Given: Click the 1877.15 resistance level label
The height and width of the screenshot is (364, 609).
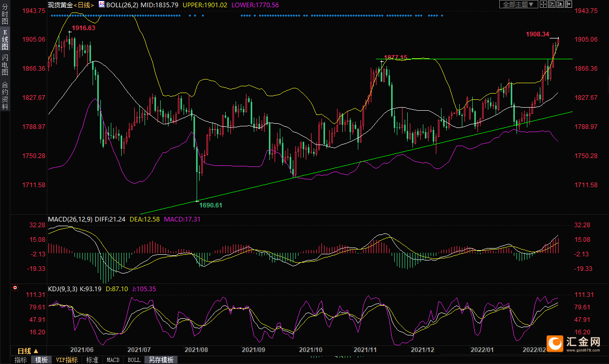Looking at the screenshot, I should (395, 58).
